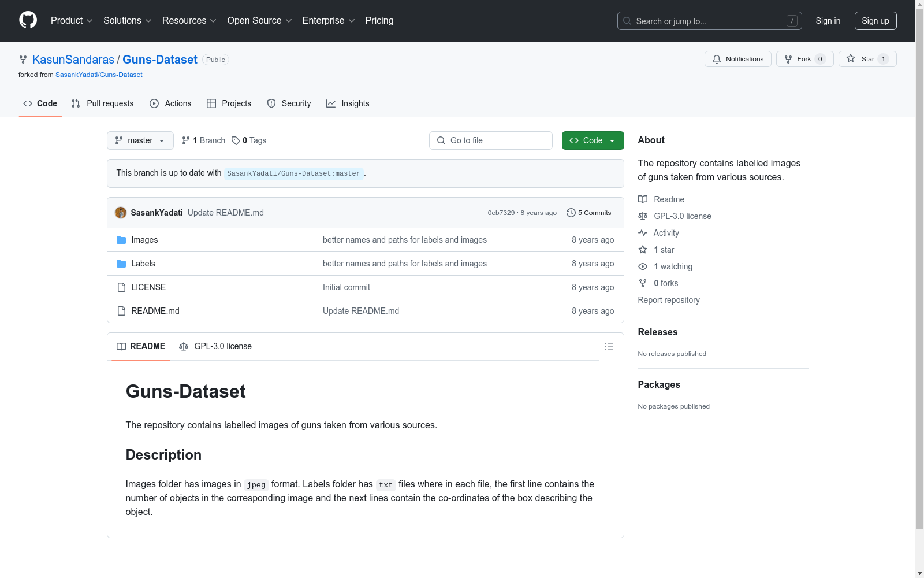Open the README outline list icon
Image resolution: width=924 pixels, height=578 pixels.
pyautogui.click(x=609, y=347)
